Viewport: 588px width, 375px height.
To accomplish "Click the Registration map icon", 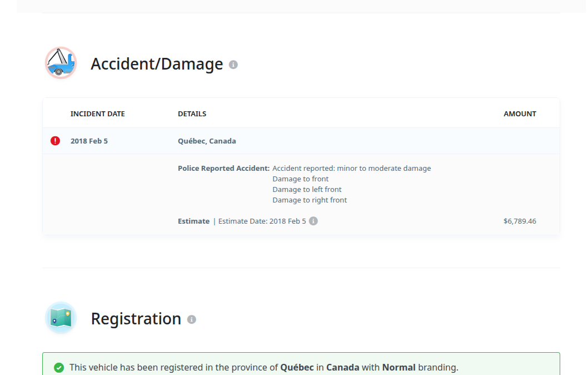I will pos(61,318).
